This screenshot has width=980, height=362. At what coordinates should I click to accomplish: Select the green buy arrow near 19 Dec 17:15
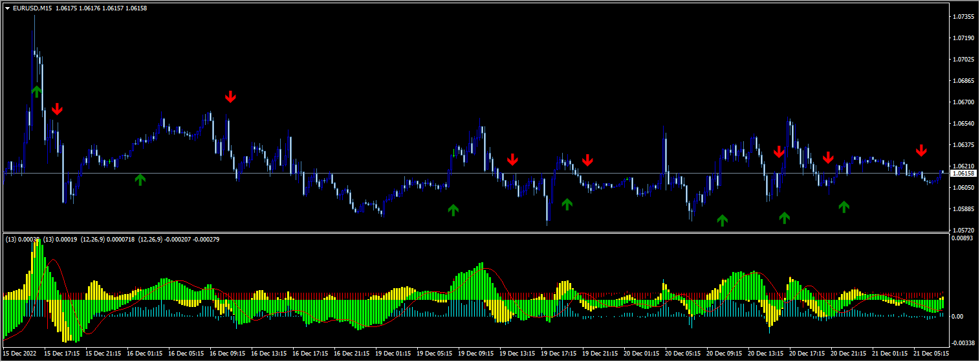[567, 204]
